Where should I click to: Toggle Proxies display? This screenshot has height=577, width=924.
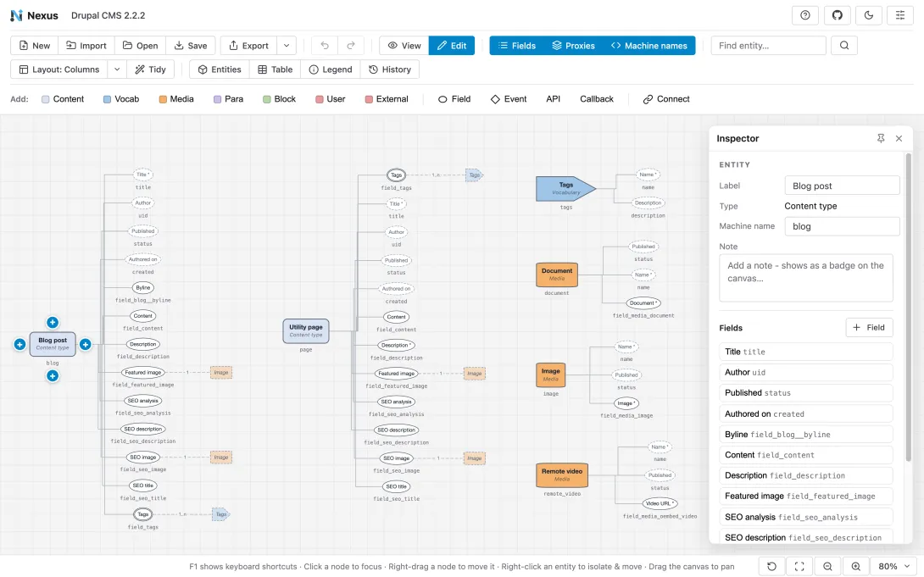573,46
